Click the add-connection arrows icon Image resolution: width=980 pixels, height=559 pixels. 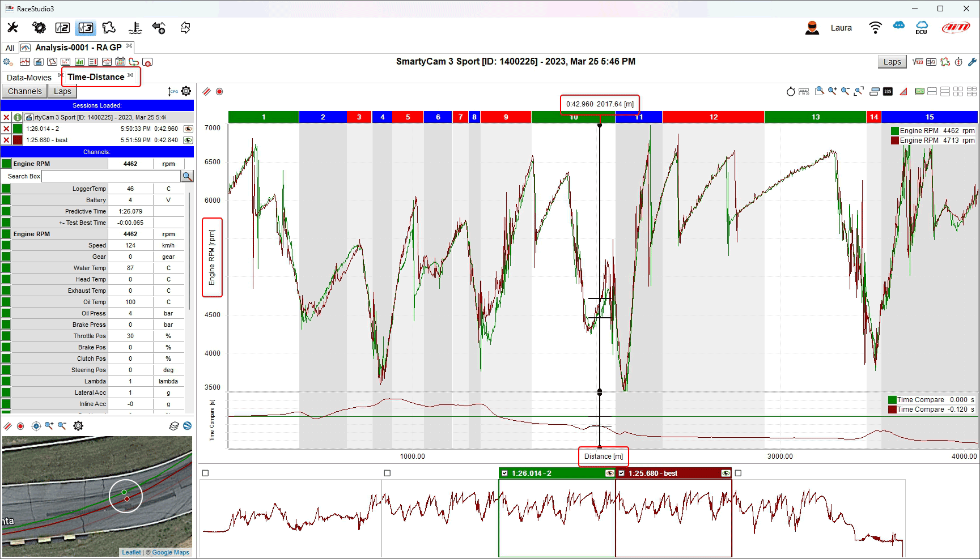[x=159, y=28]
